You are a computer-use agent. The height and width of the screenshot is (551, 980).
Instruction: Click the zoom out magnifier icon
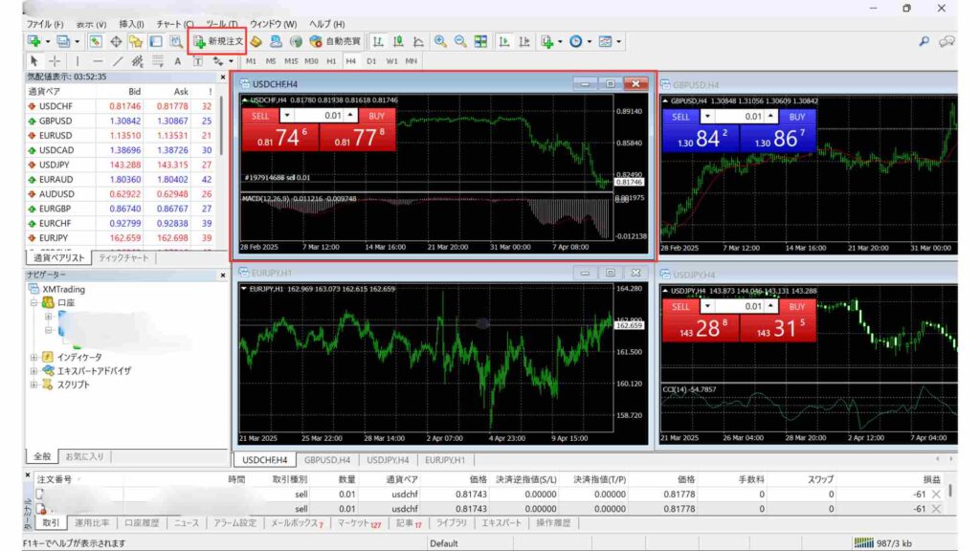tap(460, 41)
